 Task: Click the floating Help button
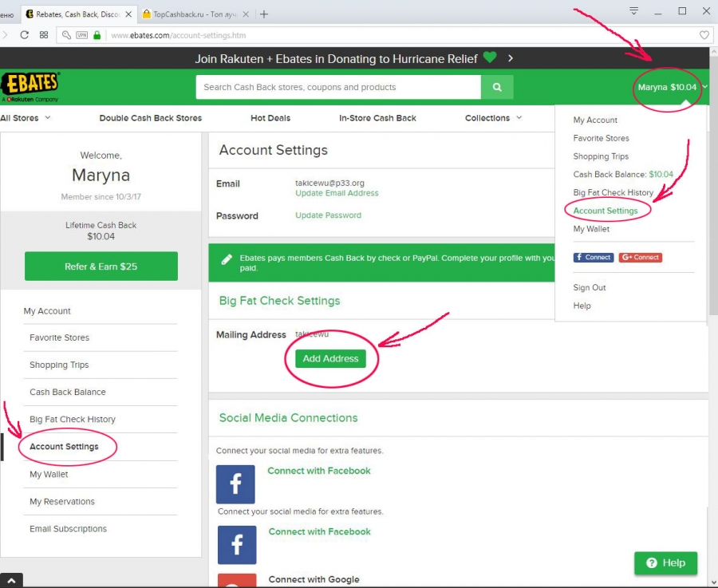(x=665, y=562)
